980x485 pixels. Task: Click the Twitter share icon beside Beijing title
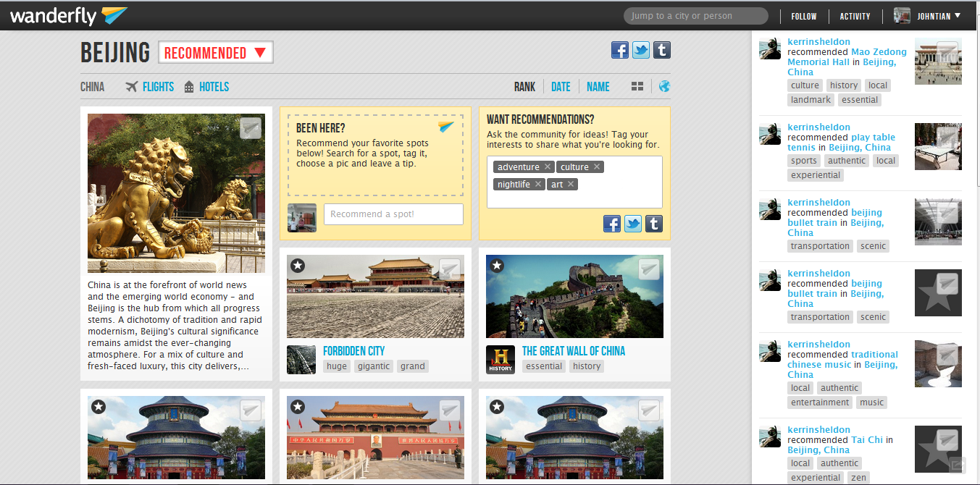[641, 50]
